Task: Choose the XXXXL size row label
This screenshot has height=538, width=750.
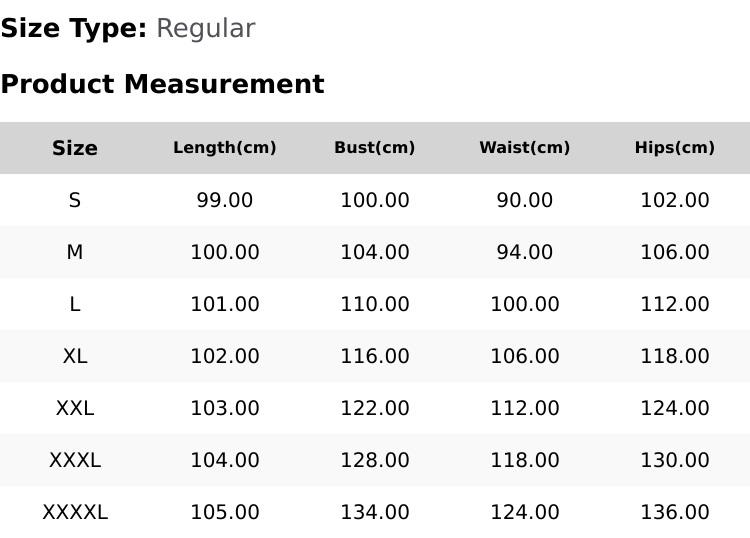Action: (x=75, y=513)
